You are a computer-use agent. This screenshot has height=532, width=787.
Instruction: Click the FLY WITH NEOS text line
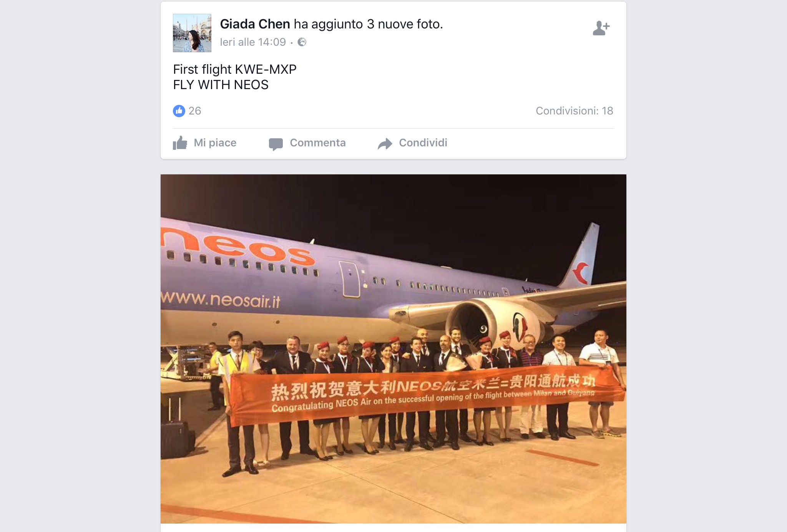click(x=221, y=85)
